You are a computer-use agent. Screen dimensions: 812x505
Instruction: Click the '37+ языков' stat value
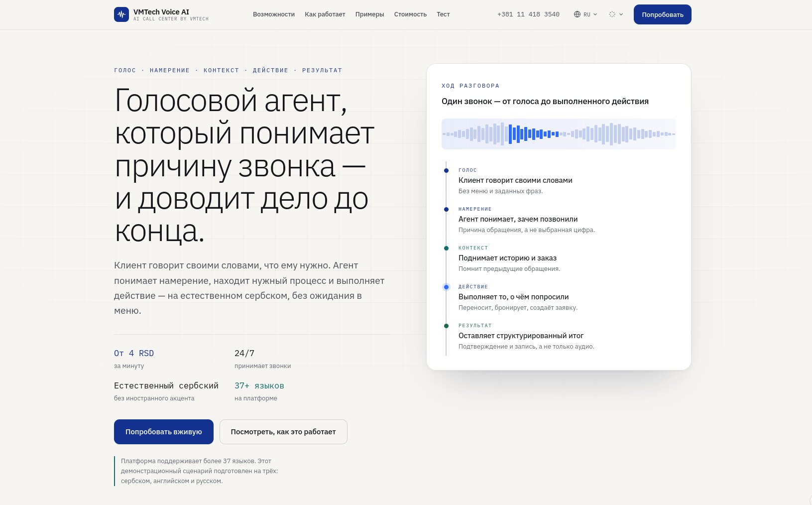[x=259, y=385]
